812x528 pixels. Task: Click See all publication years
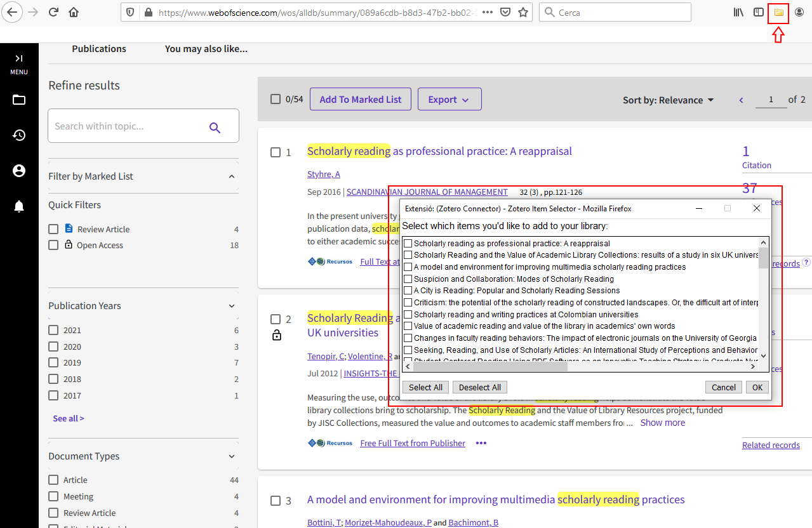tap(69, 418)
